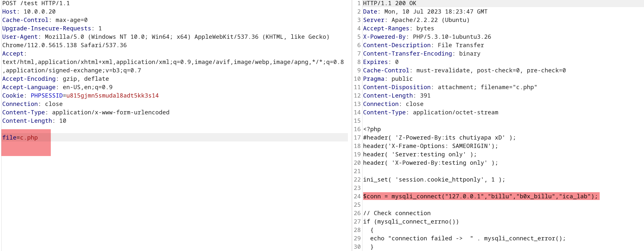Select the Date: Mon, 10 Jul 2023 header
The height and width of the screenshot is (251, 644).
(x=425, y=12)
